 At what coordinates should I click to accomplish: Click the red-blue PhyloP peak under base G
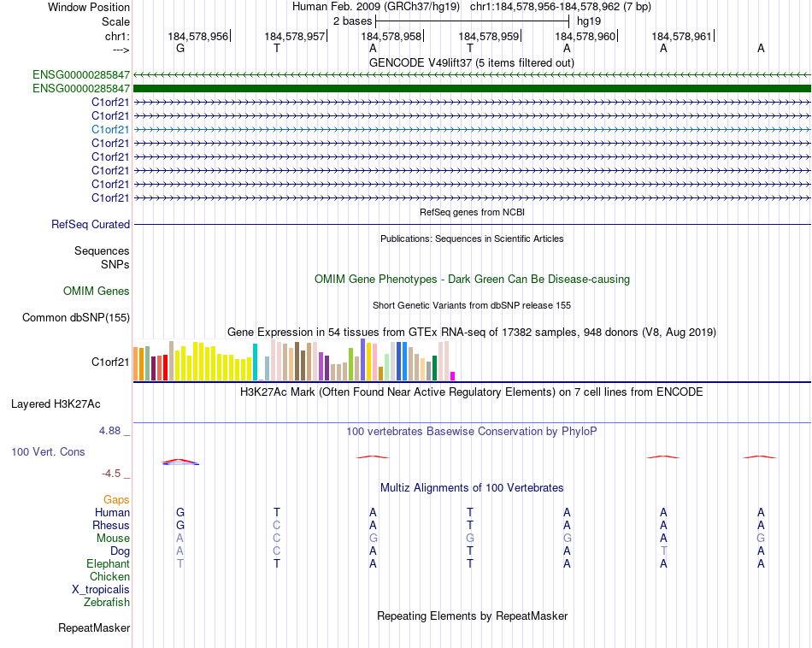click(180, 462)
